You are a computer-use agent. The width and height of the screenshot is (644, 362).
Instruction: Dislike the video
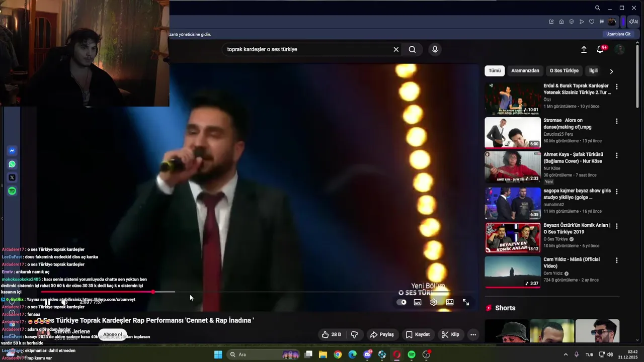click(354, 334)
